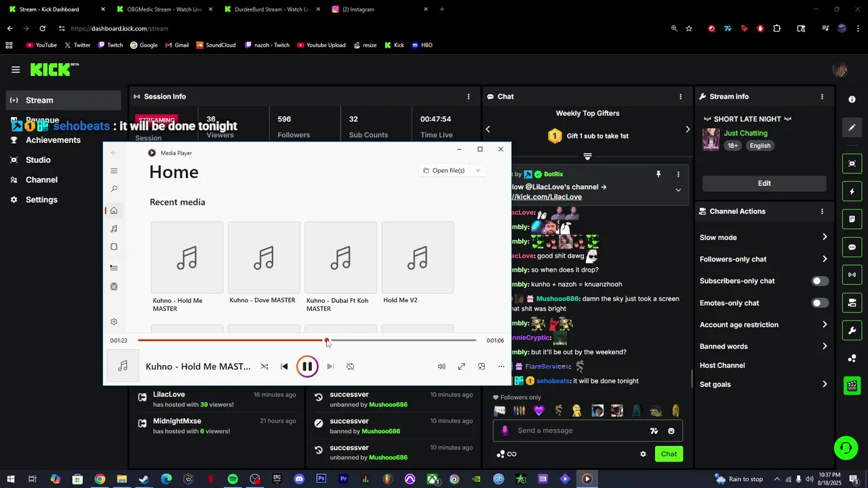Enter full screen in Media Player
This screenshot has width=868, height=488.
[462, 367]
